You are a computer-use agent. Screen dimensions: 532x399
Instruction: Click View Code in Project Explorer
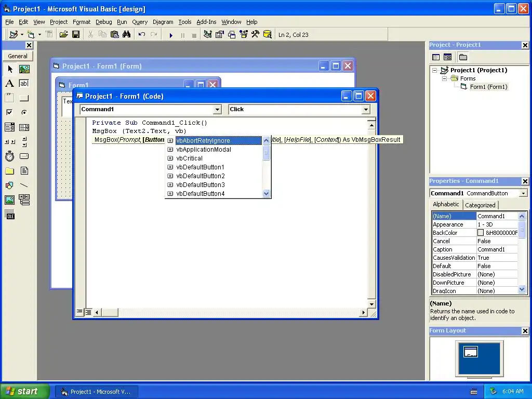[436, 57]
